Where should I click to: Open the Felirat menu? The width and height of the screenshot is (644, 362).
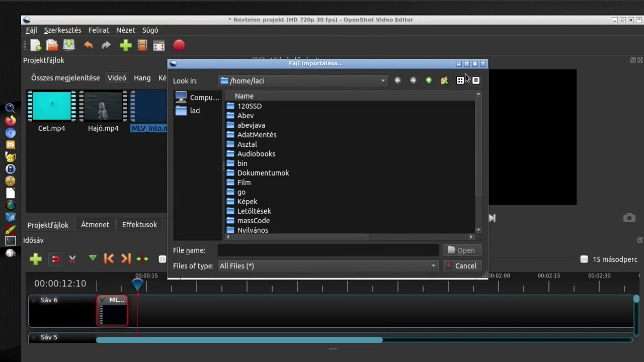coord(99,30)
